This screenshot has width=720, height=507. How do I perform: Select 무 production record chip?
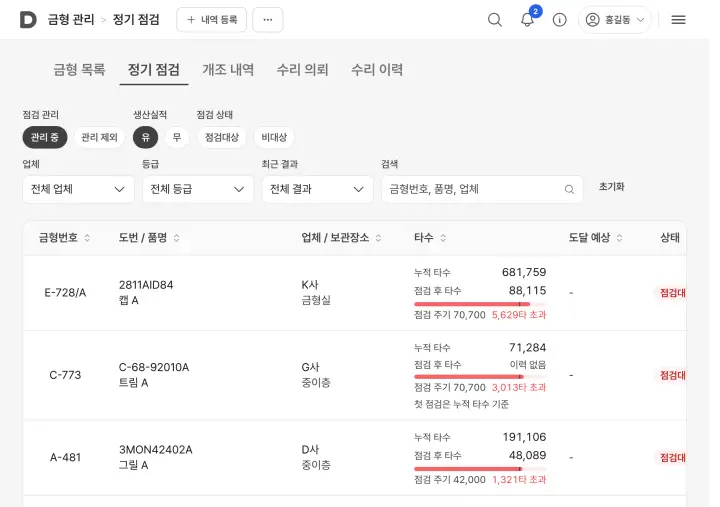click(x=177, y=137)
